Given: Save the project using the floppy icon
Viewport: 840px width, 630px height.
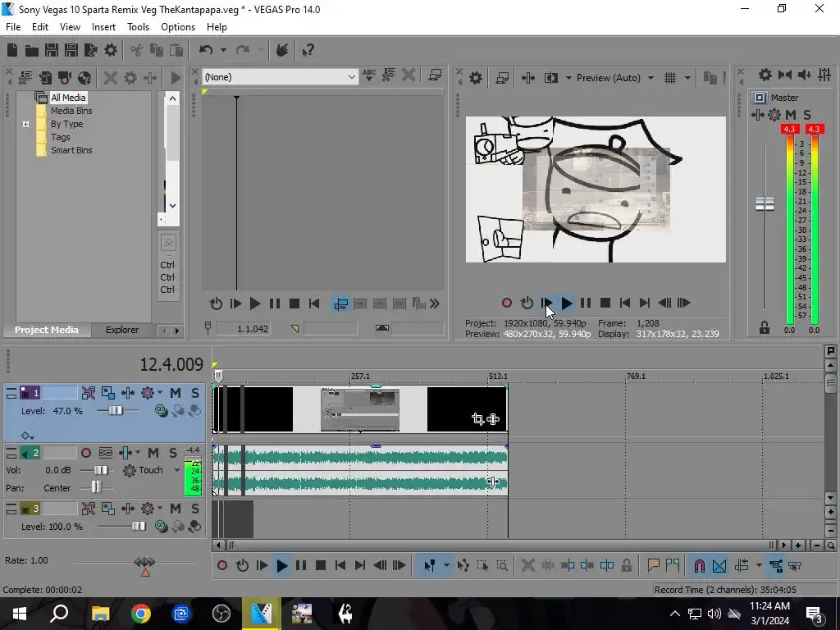Looking at the screenshot, I should click(x=52, y=50).
